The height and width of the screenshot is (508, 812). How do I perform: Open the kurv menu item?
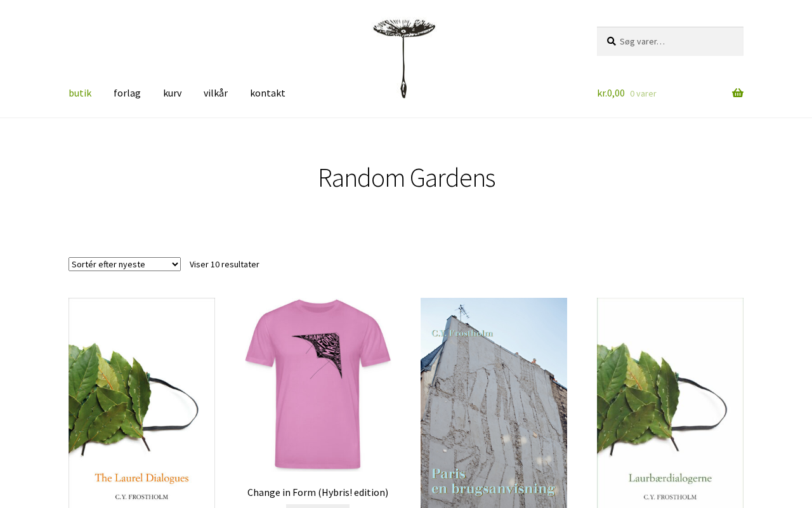point(172,93)
